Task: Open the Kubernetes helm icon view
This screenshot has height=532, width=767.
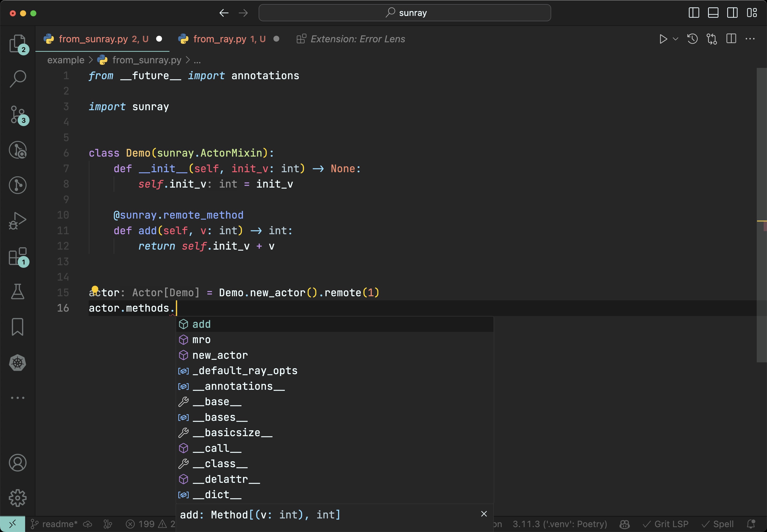Action: [x=17, y=363]
